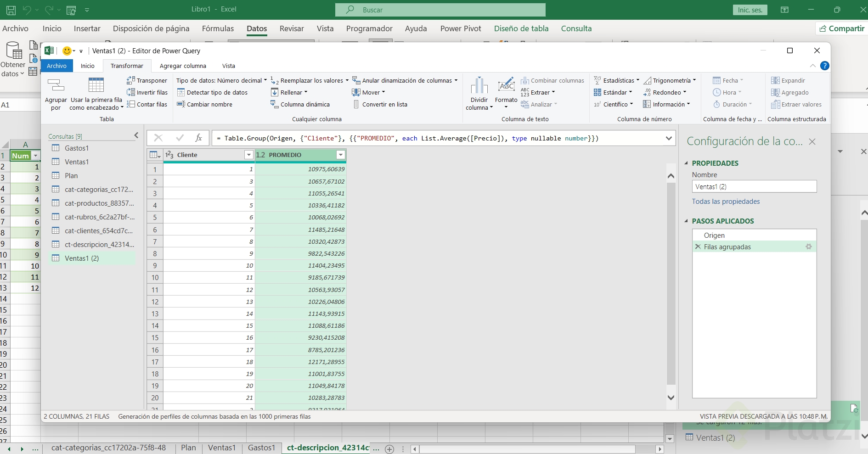Expand the formula bar with chevron
The width and height of the screenshot is (868, 454).
(669, 138)
